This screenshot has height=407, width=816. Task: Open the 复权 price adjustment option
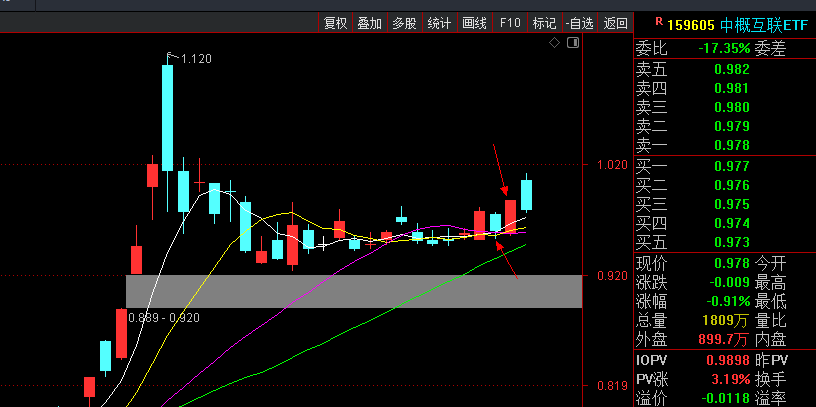pyautogui.click(x=335, y=23)
